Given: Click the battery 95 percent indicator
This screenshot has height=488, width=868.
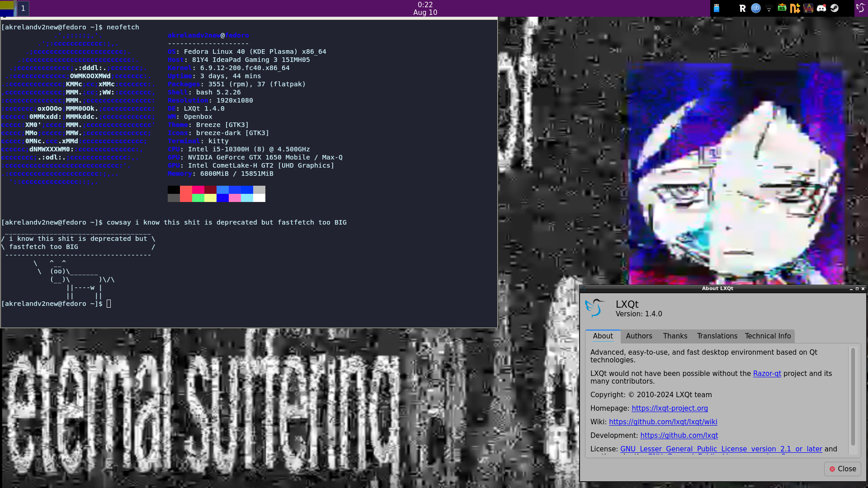Looking at the screenshot, I should tap(782, 8).
